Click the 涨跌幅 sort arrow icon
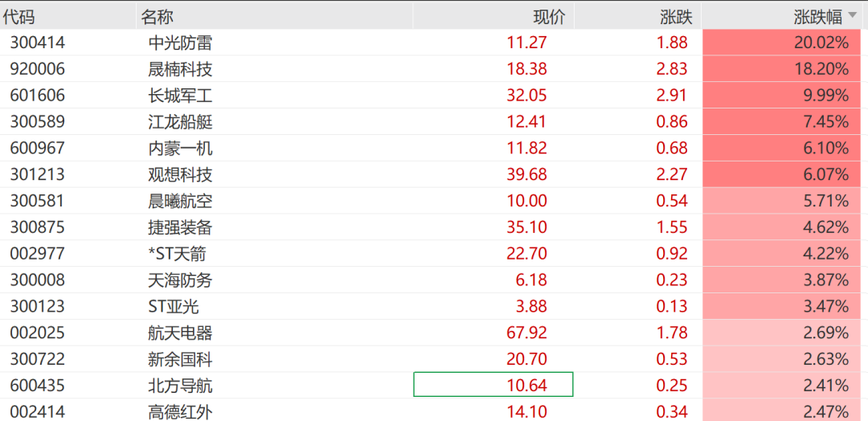This screenshot has height=421, width=868. (852, 18)
